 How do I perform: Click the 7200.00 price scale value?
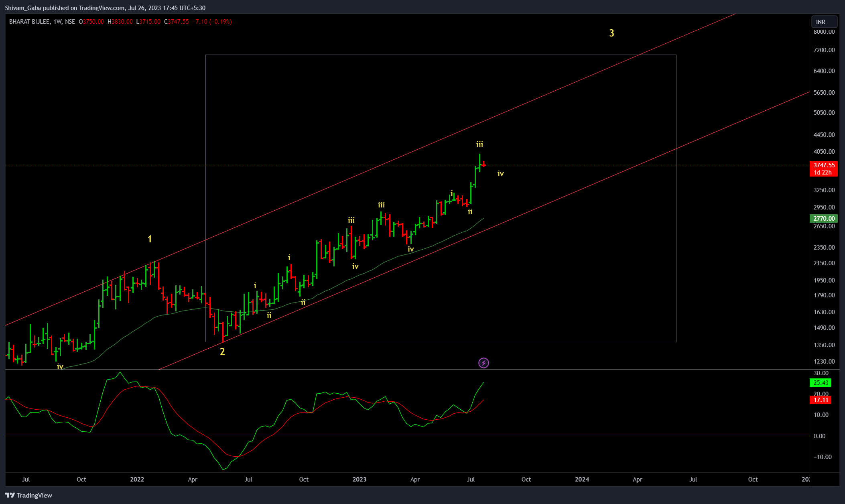coord(824,50)
